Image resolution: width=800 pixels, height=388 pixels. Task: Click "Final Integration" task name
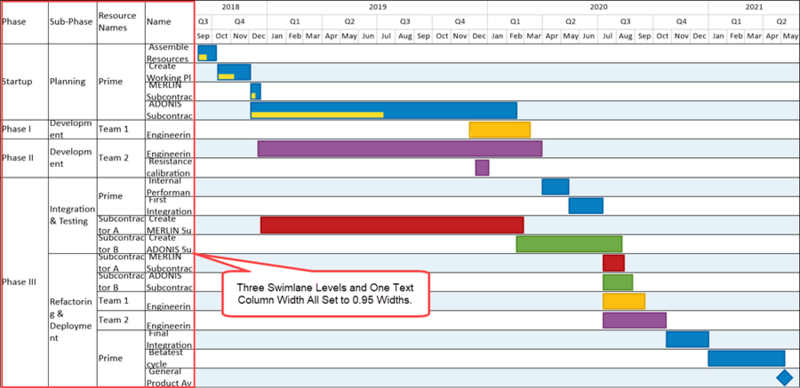coord(169,339)
